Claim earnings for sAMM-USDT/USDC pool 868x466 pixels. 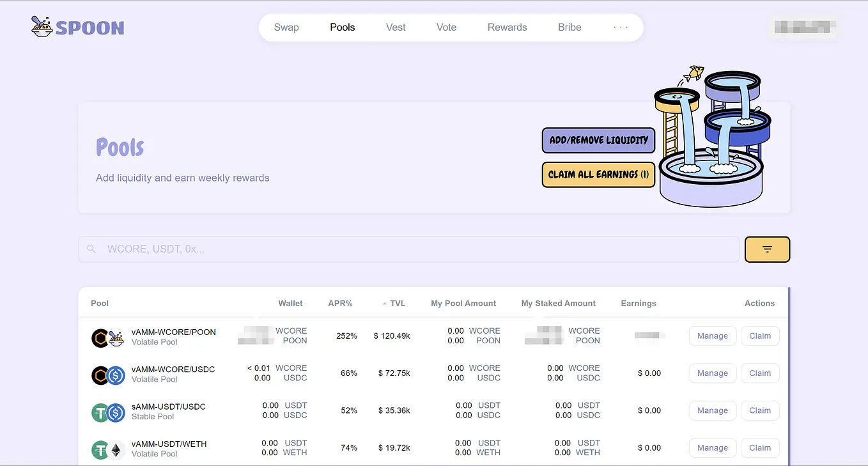pyautogui.click(x=760, y=410)
